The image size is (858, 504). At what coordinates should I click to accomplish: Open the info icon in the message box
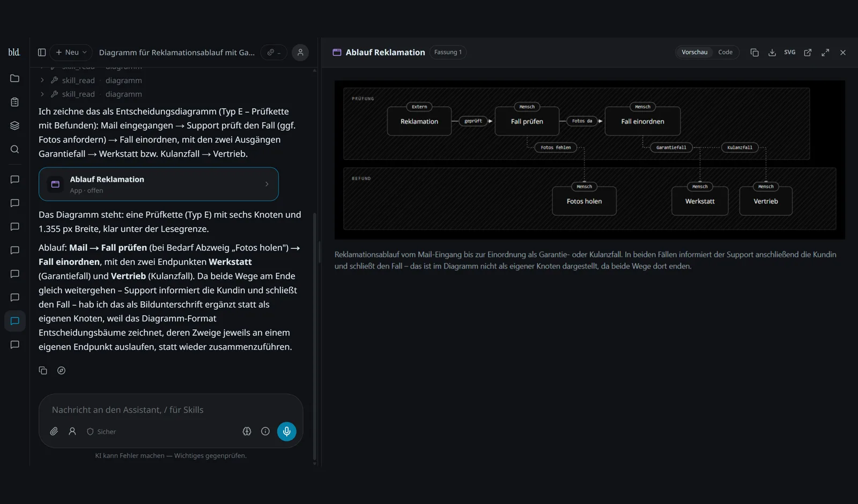pyautogui.click(x=265, y=431)
